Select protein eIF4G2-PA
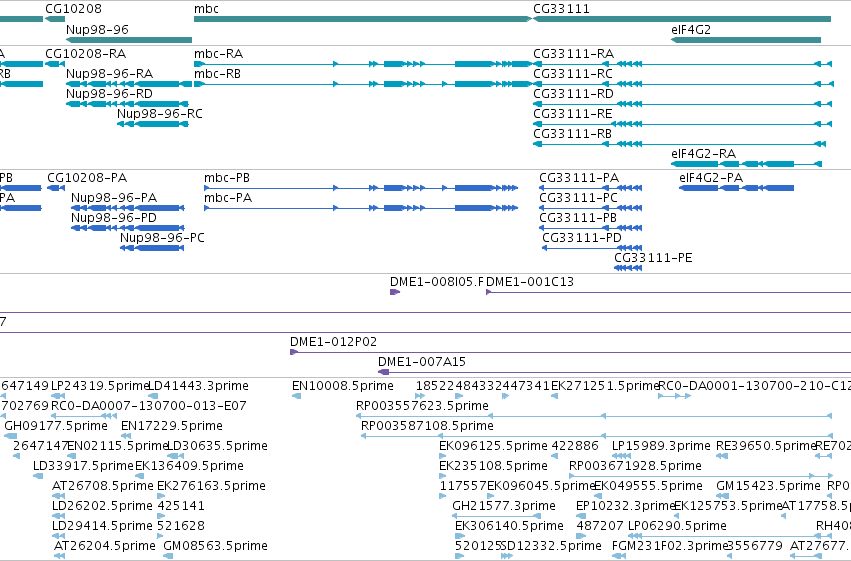The width and height of the screenshot is (851, 561). pyautogui.click(x=736, y=188)
